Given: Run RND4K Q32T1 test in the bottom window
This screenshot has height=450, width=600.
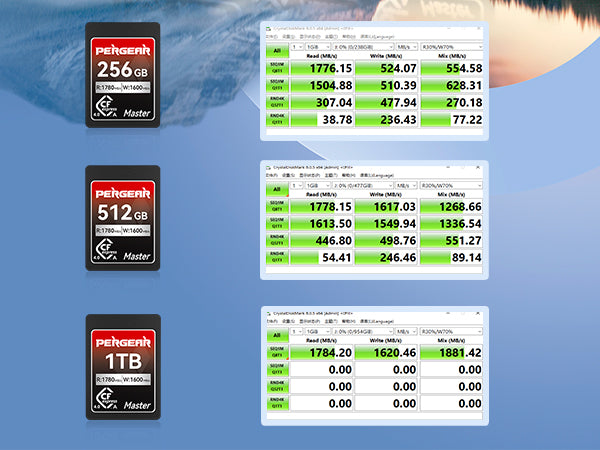Looking at the screenshot, I should 275,384.
